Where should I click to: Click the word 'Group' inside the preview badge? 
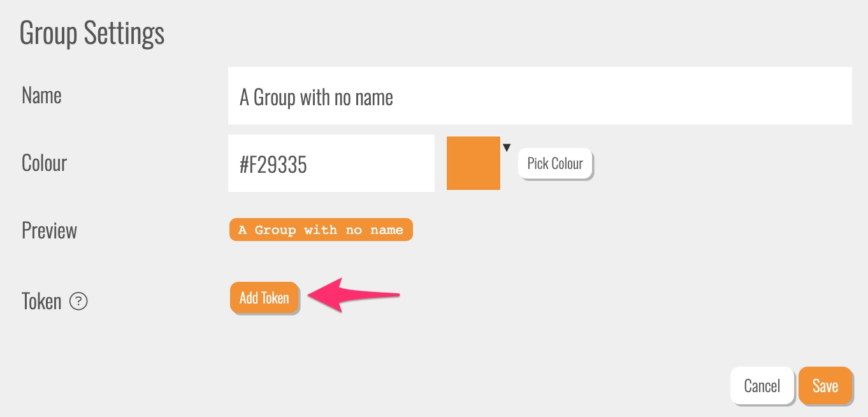pos(276,230)
